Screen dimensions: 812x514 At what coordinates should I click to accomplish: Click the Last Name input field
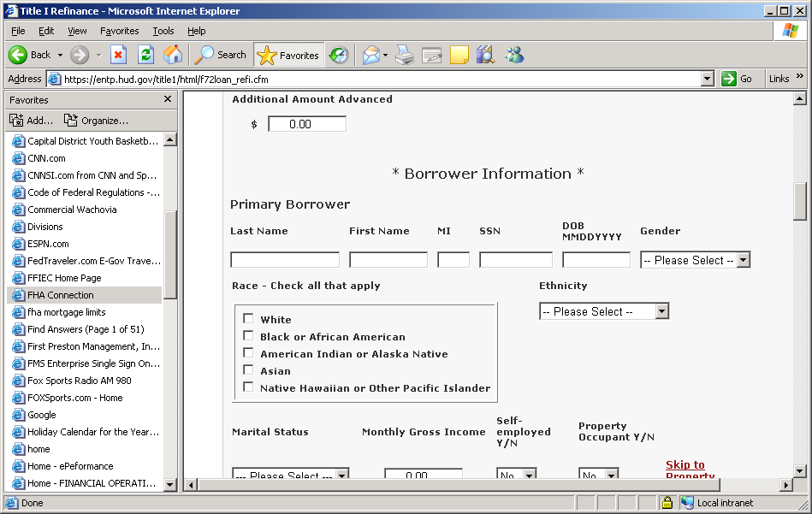click(x=285, y=260)
